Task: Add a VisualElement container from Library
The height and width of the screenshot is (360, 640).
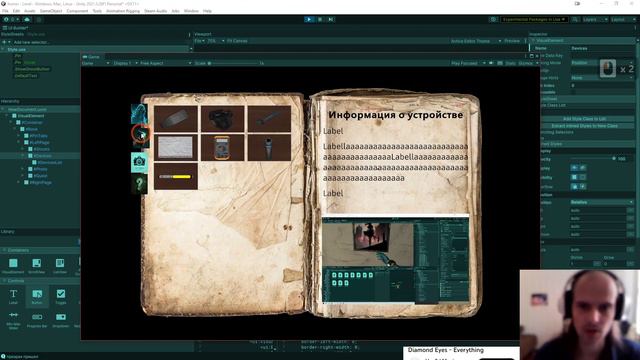Action: point(13,266)
